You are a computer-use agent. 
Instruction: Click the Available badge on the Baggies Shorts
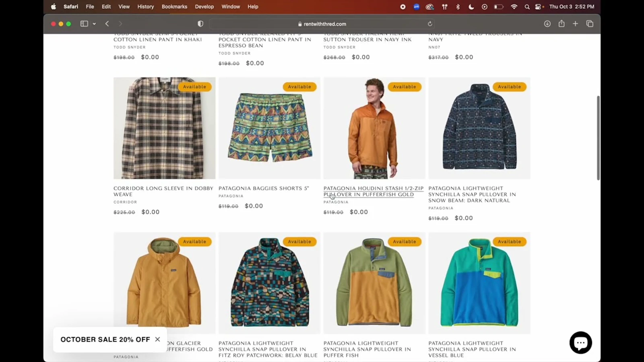click(299, 86)
